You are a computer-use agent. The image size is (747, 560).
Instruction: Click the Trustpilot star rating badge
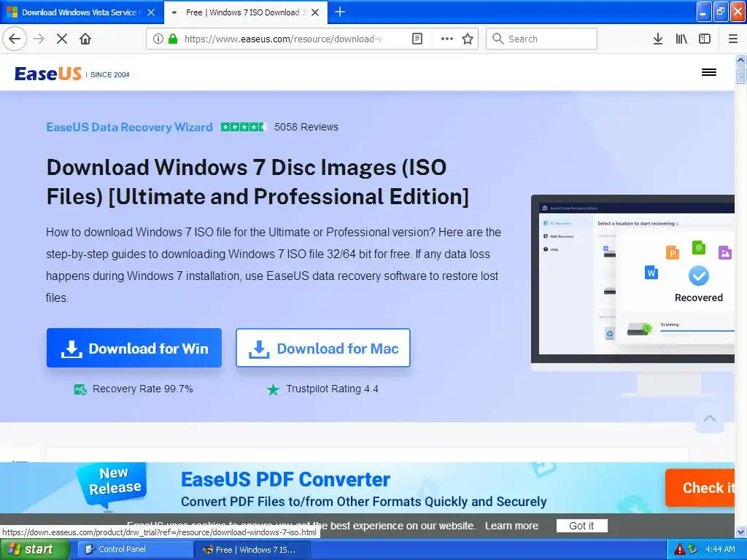[x=244, y=127]
